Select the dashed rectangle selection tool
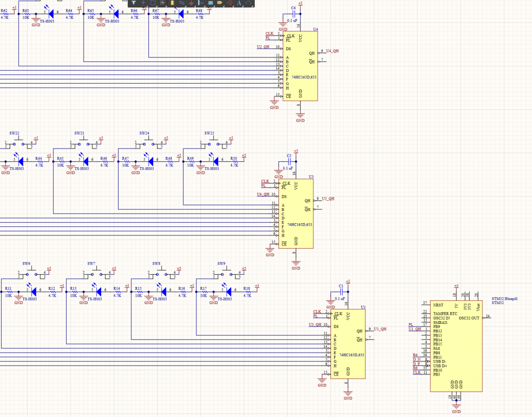This screenshot has height=417, width=532. [153, 3]
